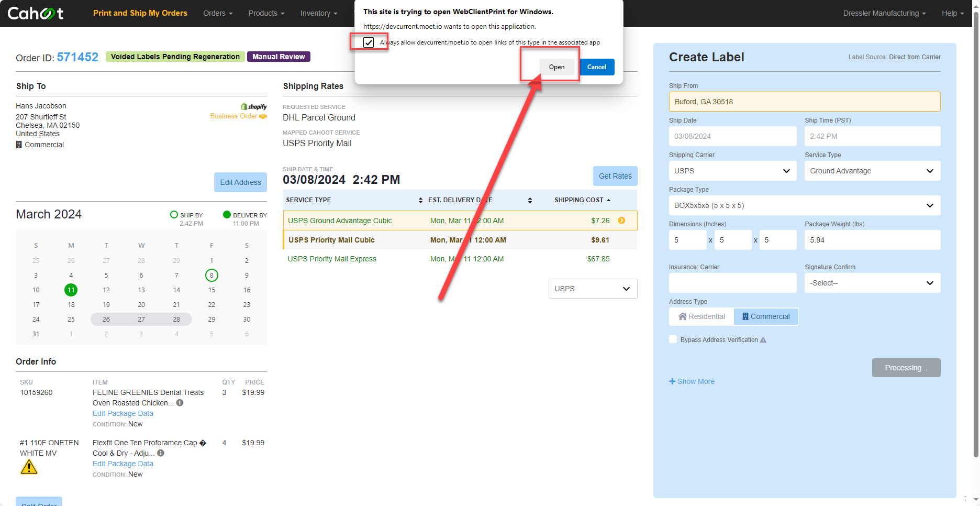Click the Commercial building icon under Ship To
This screenshot has height=506, width=980.
click(19, 145)
